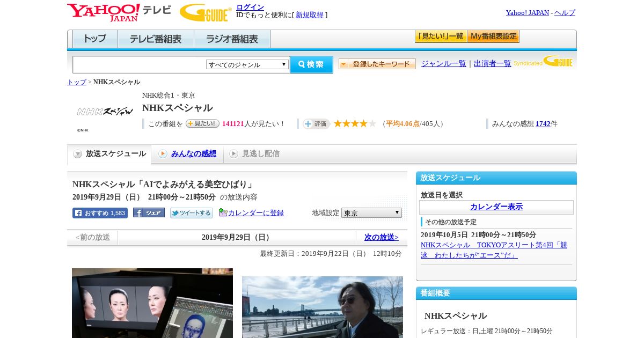Viewport: 644px width, 338px height.
Task: Click 141121人が見たい count text
Action: point(253,124)
